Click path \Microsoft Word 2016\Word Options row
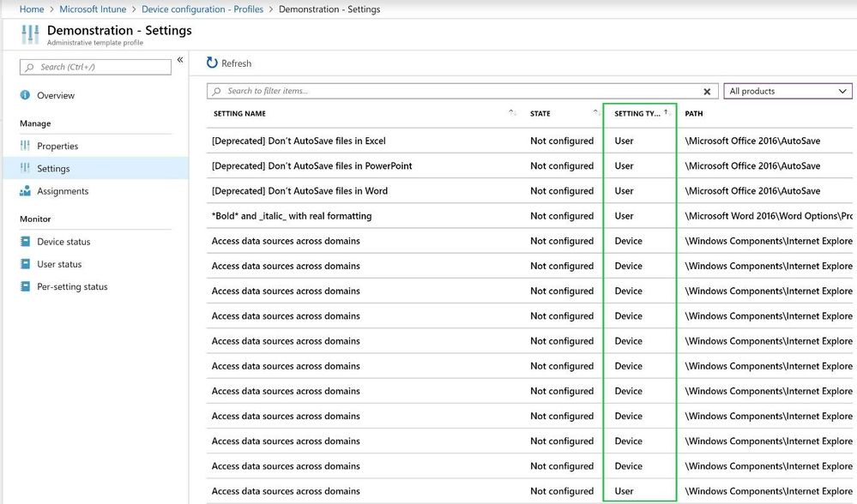The height and width of the screenshot is (504, 857). click(769, 216)
